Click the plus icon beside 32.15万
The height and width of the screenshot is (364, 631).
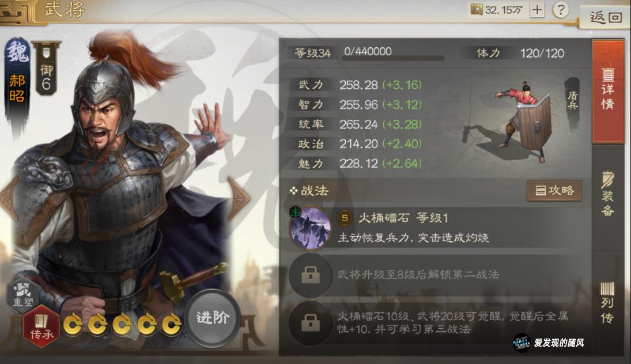pos(537,10)
